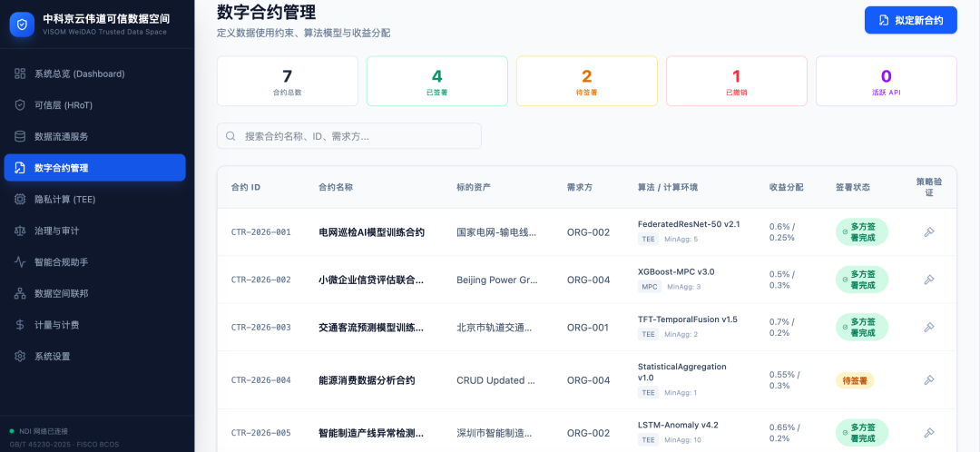The image size is (980, 452).
Task: Open 数据流通服务 sidebar item
Action: point(94,136)
